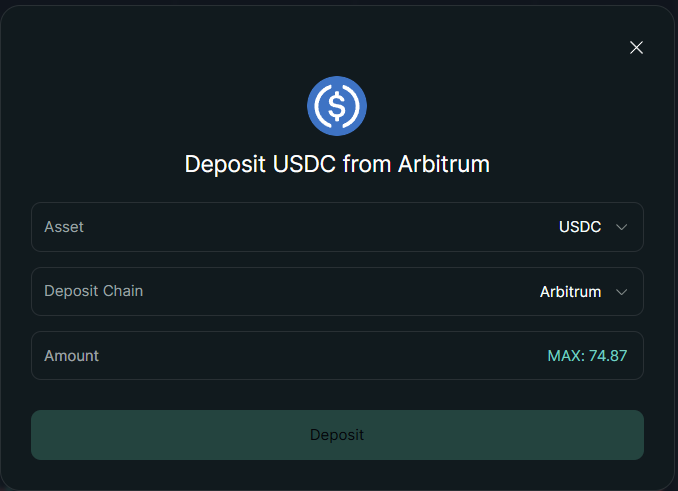
Task: Click the 'Deposit USDC from Arbitrum' heading
Action: [x=337, y=164]
